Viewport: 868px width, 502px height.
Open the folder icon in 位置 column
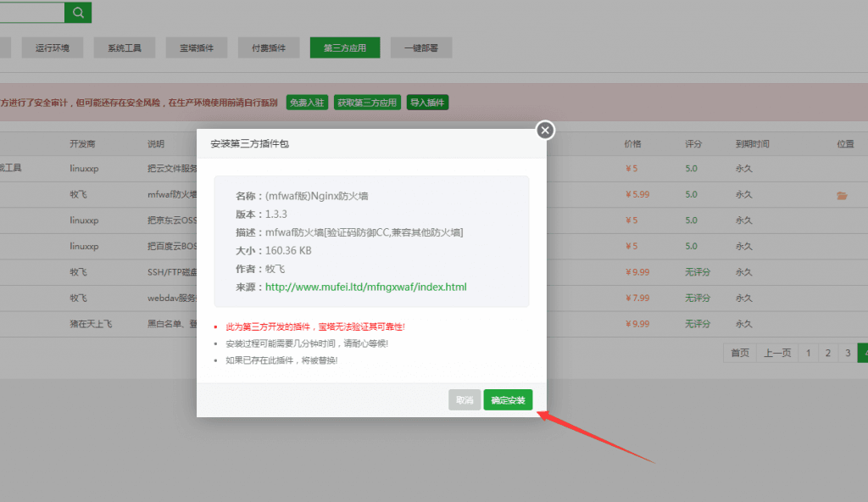pos(842,195)
